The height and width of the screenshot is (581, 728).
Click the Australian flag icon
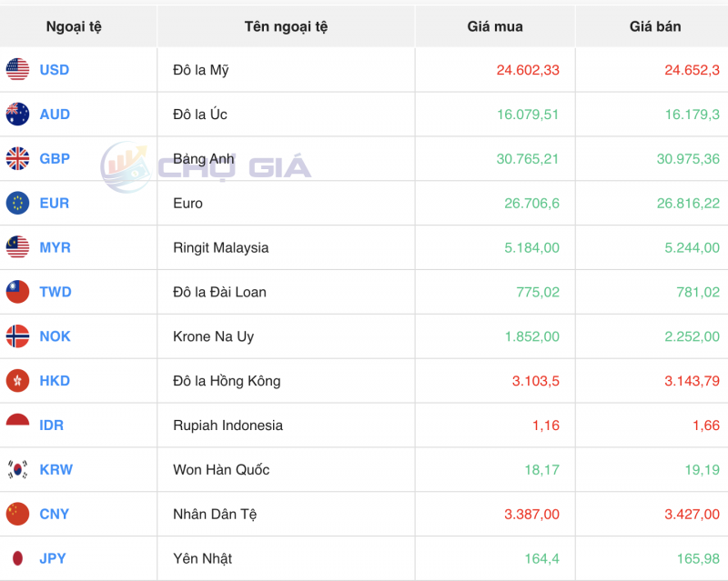click(x=17, y=115)
